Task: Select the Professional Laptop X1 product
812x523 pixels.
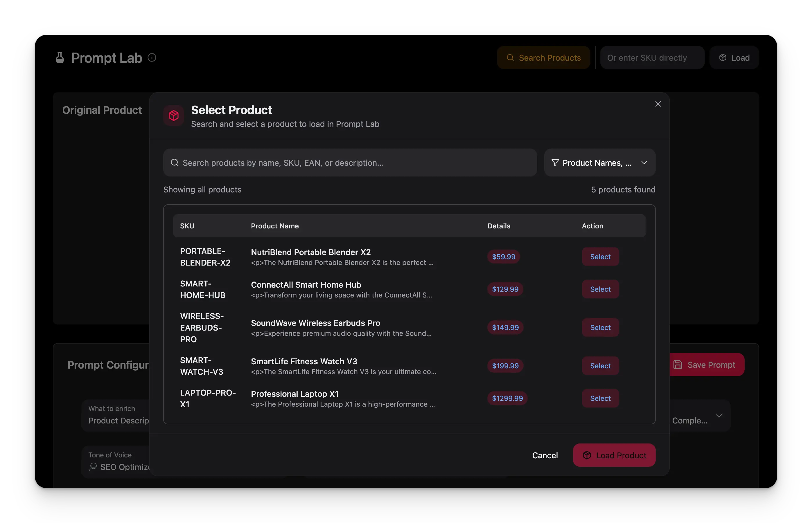Action: click(600, 398)
